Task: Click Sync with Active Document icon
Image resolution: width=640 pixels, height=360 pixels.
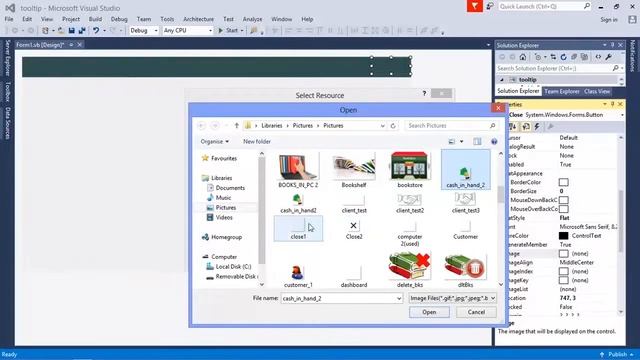Action: (x=553, y=57)
